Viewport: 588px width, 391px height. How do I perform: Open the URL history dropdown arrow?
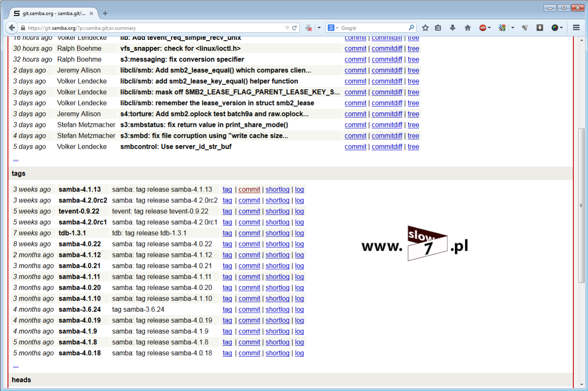click(287, 28)
